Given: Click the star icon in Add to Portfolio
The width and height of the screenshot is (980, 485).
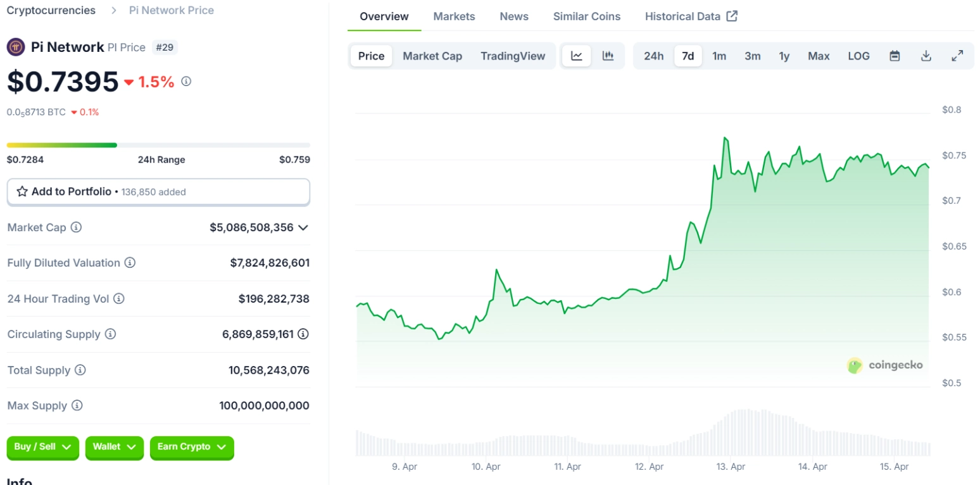Looking at the screenshot, I should 22,191.
